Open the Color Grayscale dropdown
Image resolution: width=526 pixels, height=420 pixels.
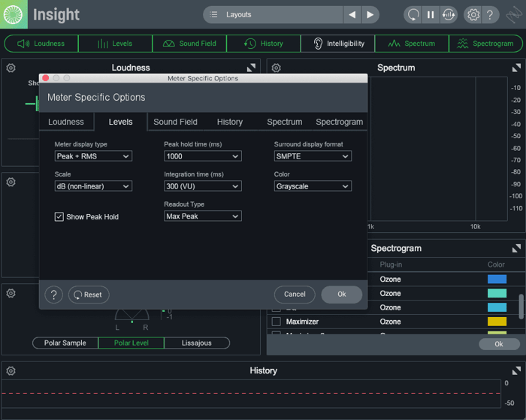(313, 186)
